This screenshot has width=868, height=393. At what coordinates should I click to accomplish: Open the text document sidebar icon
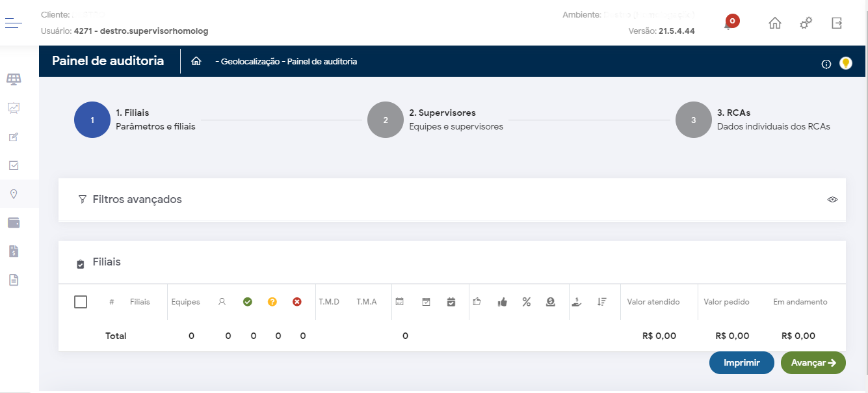click(x=14, y=280)
